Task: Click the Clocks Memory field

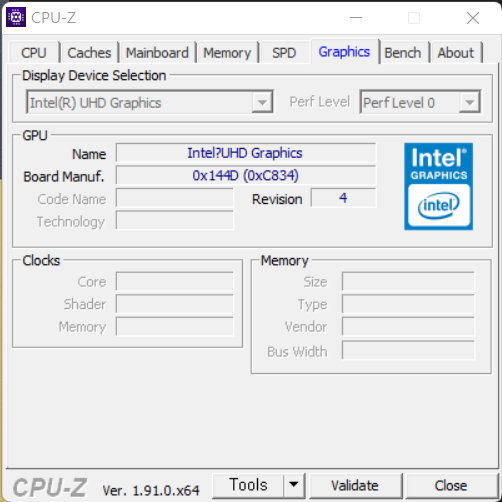Action: [x=175, y=327]
